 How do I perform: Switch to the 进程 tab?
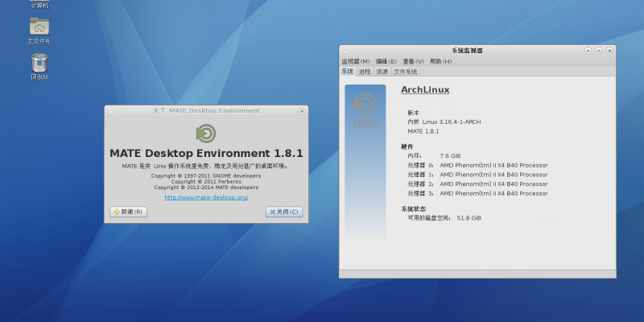(365, 72)
